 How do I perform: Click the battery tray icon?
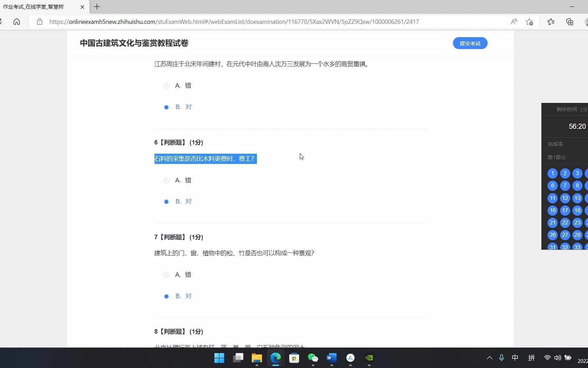(x=568, y=358)
